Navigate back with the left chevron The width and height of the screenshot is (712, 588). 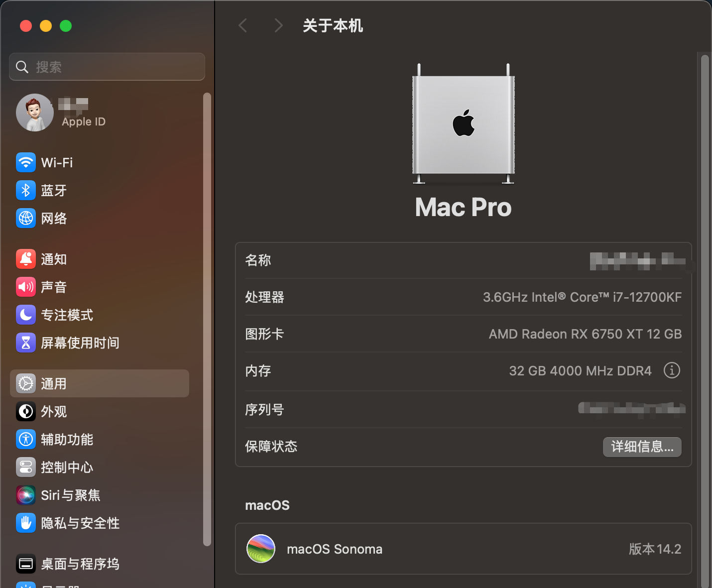(x=243, y=25)
